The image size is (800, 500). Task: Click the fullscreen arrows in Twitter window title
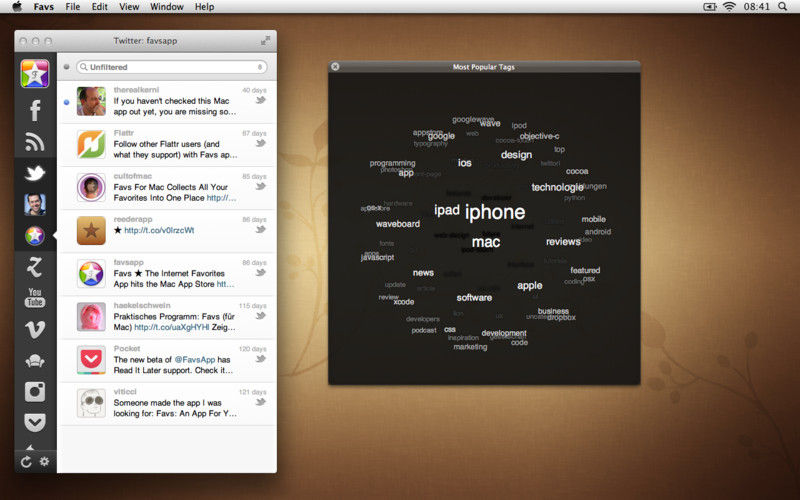tap(265, 40)
